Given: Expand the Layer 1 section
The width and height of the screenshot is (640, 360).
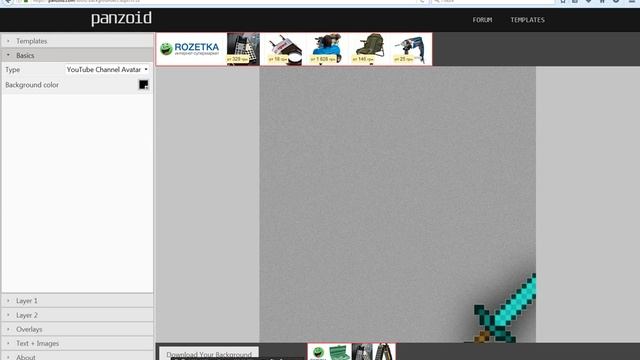Looking at the screenshot, I should pos(77,301).
